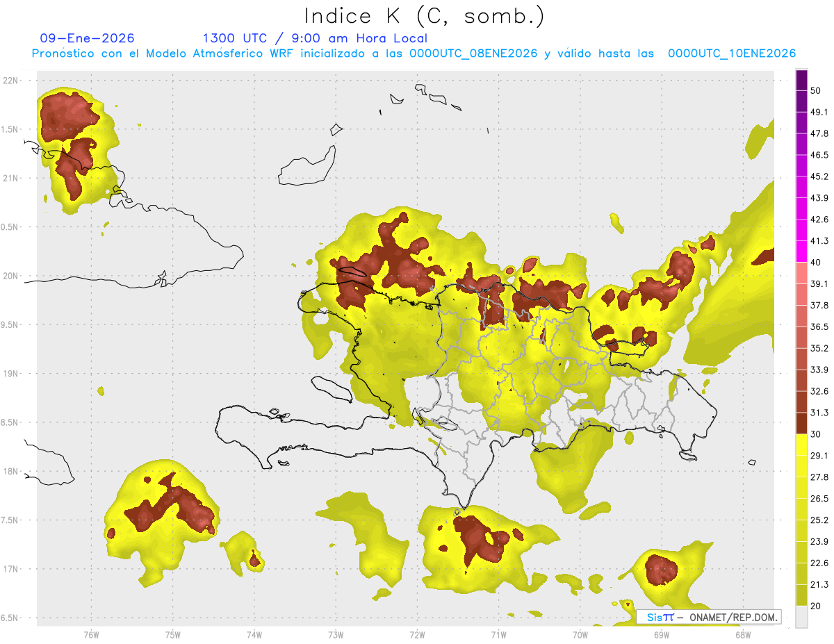Screen dimensions: 834x644
Task: Click the colorbar value "50"
Action: click(816, 90)
